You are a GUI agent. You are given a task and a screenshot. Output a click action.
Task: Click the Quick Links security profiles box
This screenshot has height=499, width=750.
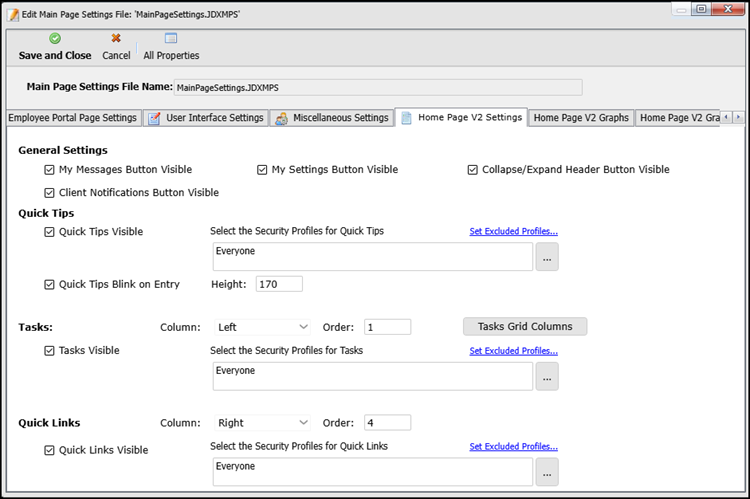[x=373, y=472]
